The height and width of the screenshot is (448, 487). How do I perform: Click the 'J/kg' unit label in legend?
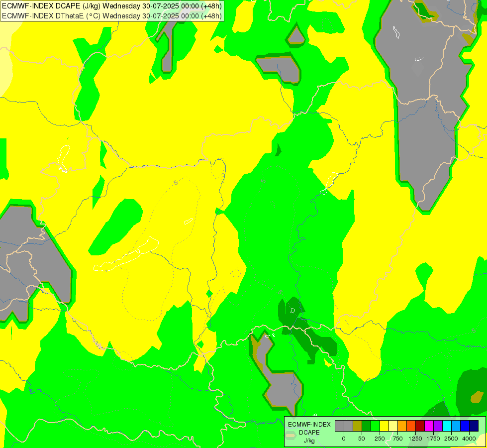pos(309,441)
